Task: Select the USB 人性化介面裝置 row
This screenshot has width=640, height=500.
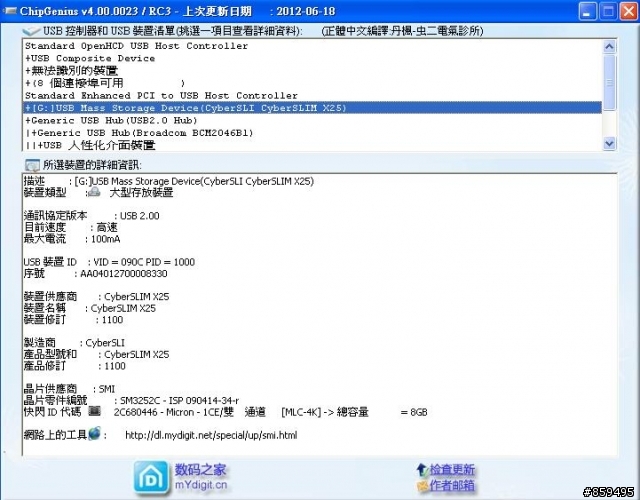Action: pos(312,145)
